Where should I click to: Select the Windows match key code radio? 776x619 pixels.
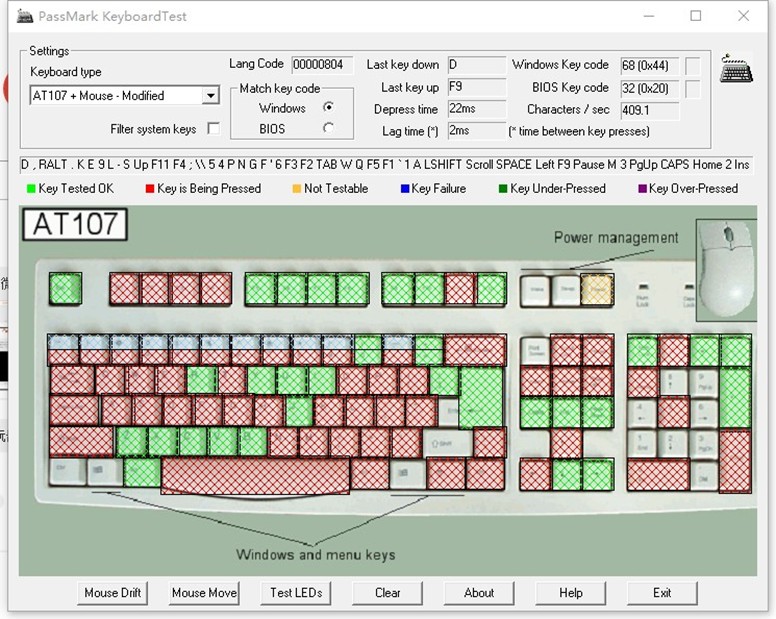coord(328,107)
